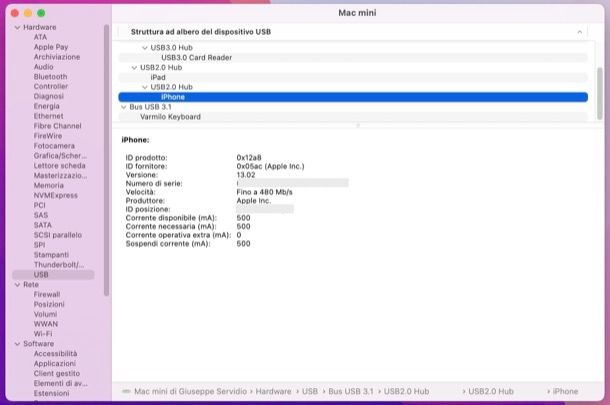The image size is (610, 405).
Task: Collapse the Hardware section in sidebar
Action: [18, 28]
